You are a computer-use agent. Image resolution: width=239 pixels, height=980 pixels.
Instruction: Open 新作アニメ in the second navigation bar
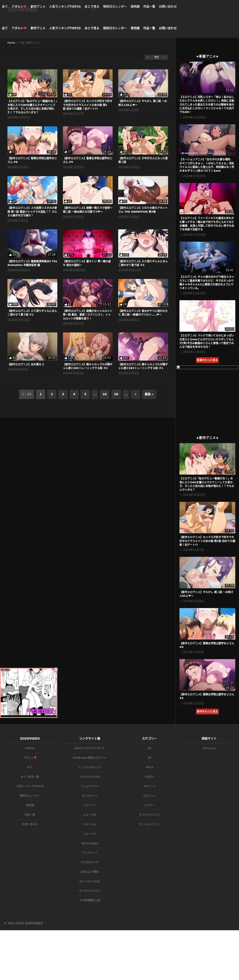[x=38, y=28]
